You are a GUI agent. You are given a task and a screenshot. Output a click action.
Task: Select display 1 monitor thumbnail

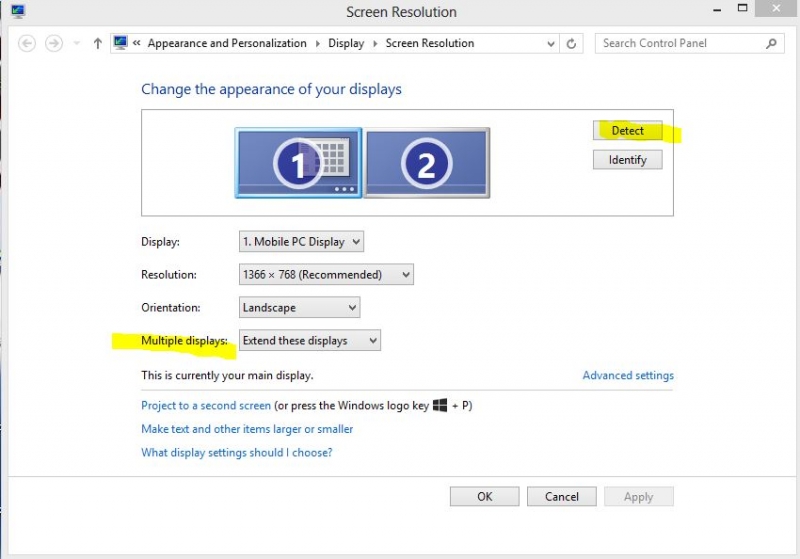(298, 163)
